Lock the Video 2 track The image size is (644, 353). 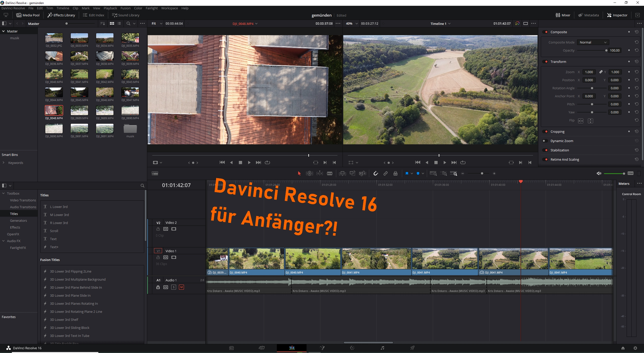click(158, 229)
